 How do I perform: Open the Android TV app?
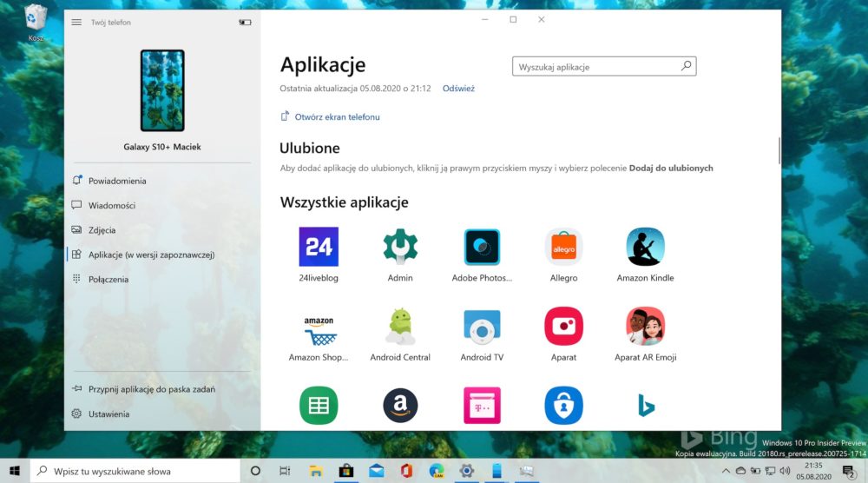[482, 327]
